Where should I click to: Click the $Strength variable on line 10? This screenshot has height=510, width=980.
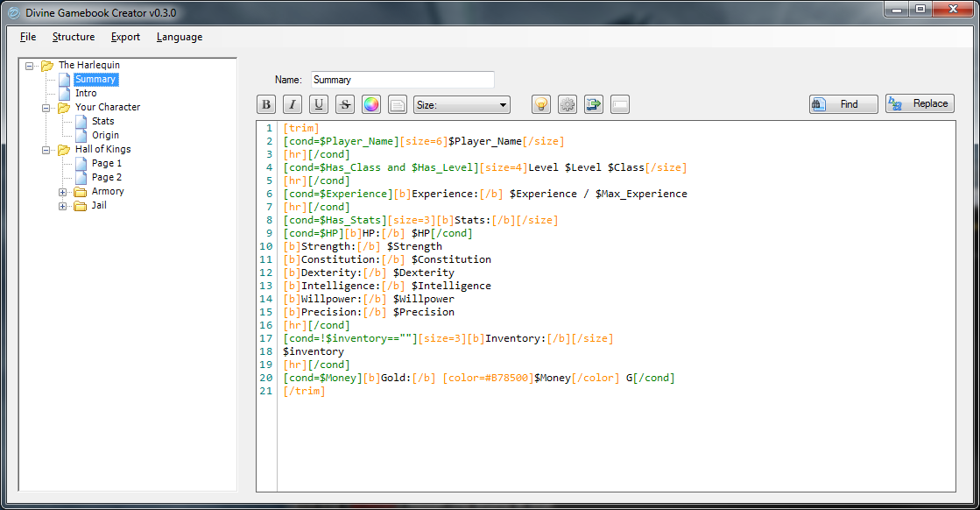click(414, 246)
